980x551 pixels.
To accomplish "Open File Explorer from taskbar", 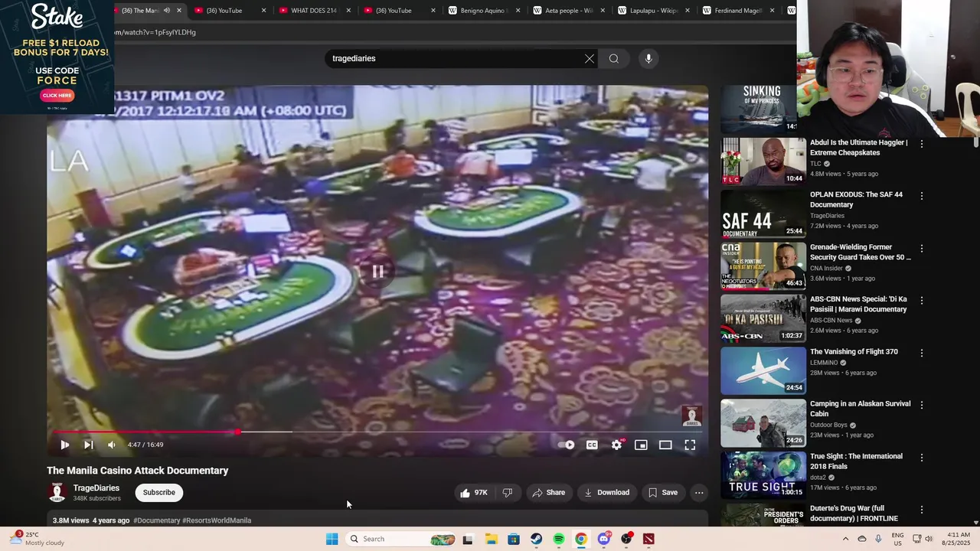I will 491,539.
